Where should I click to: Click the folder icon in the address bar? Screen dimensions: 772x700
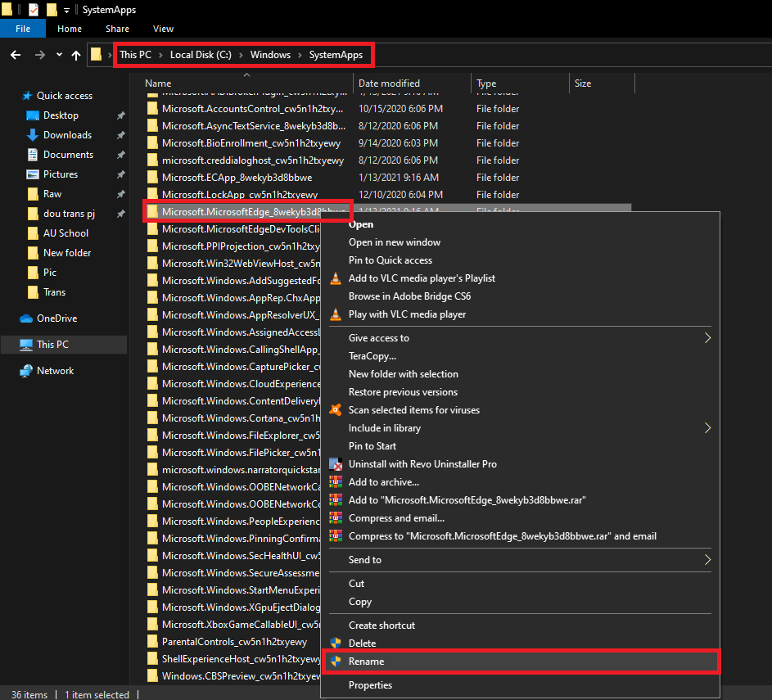98,54
